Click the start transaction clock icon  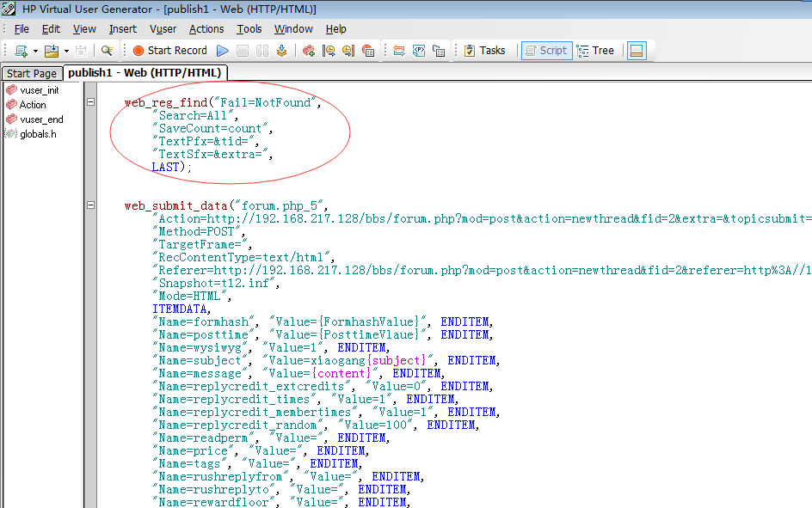click(329, 51)
